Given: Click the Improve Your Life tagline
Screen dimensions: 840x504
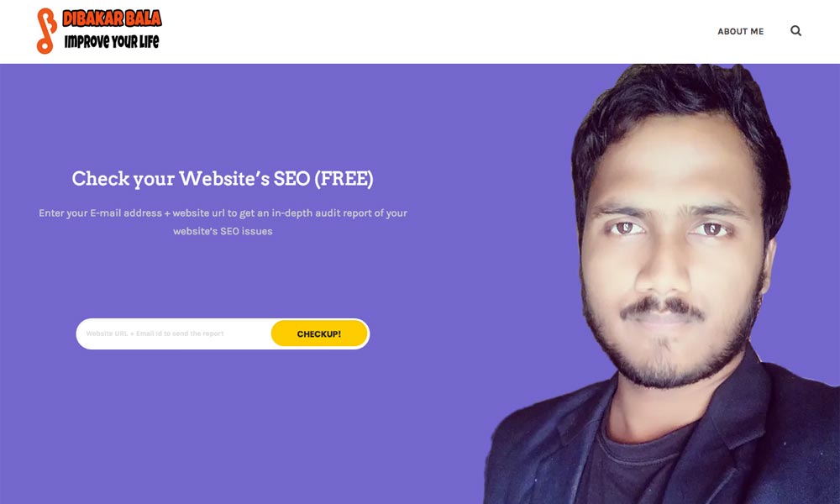Looking at the screenshot, I should tap(112, 41).
